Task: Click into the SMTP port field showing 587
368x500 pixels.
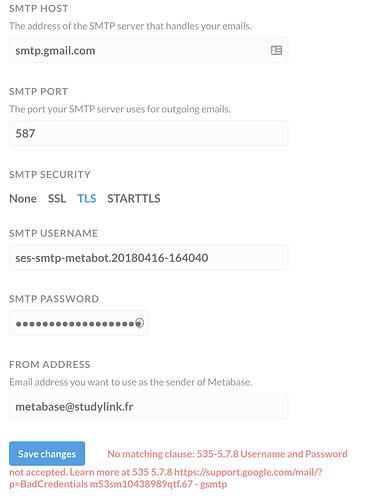Action: point(149,133)
